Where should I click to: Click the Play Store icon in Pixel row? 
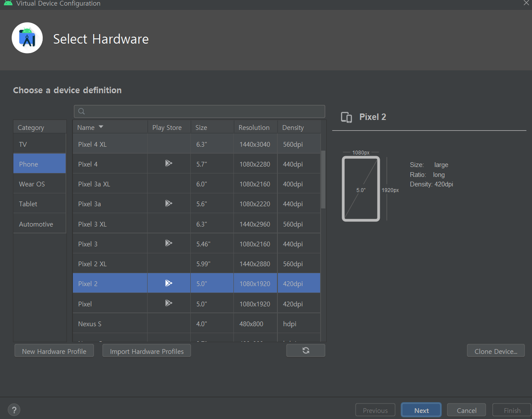[x=169, y=303]
